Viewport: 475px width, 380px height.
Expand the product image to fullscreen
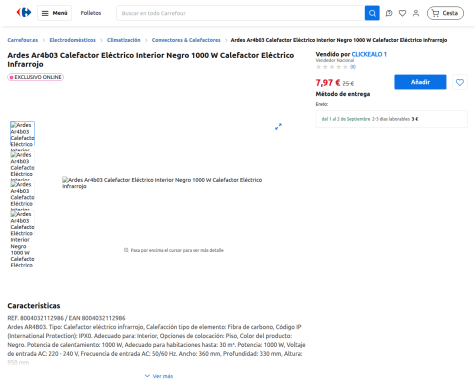[x=278, y=127]
